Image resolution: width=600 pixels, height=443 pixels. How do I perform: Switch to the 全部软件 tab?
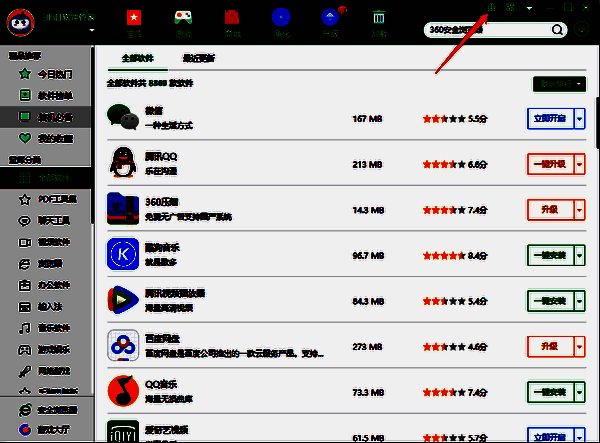point(138,59)
